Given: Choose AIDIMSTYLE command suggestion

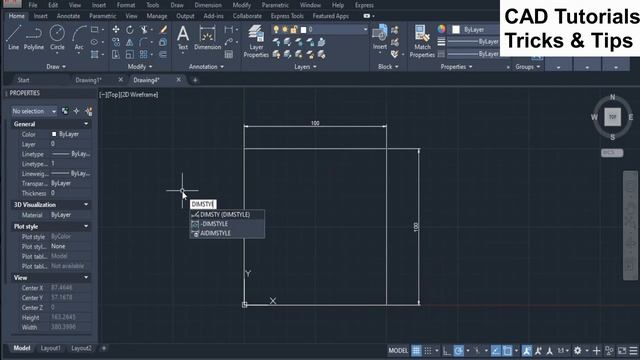Looking at the screenshot, I should coord(227,233).
